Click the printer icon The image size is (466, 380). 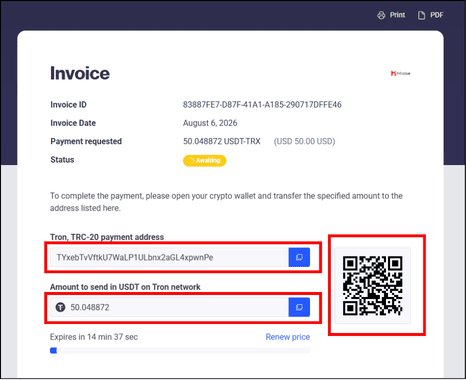point(381,15)
